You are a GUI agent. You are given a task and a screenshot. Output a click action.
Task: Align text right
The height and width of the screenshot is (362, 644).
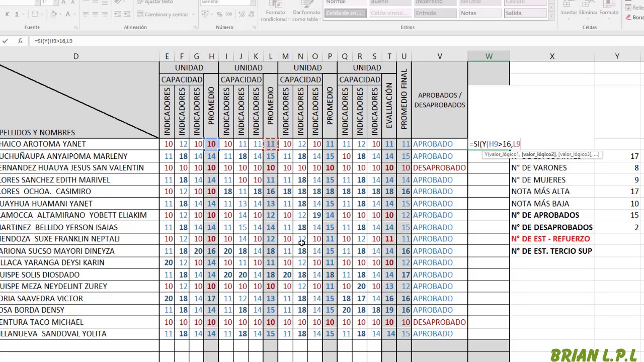105,14
